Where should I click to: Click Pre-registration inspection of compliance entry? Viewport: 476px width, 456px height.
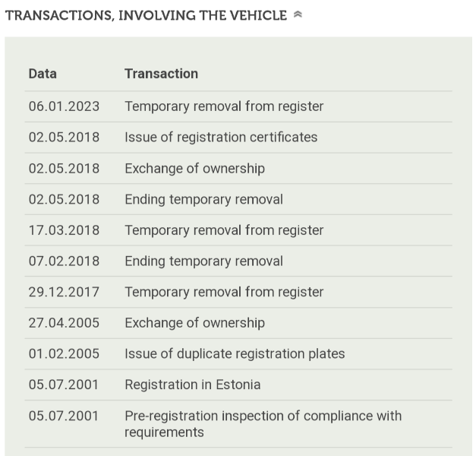(x=263, y=424)
